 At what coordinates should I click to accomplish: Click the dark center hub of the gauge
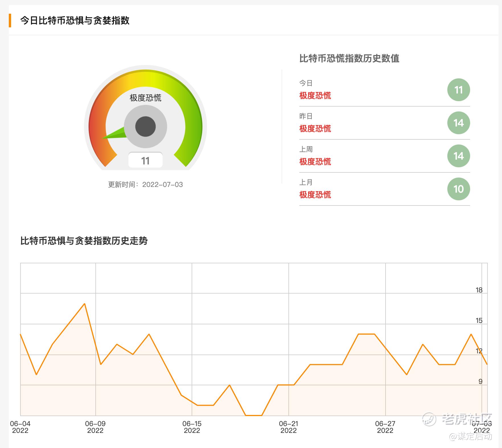click(x=146, y=127)
